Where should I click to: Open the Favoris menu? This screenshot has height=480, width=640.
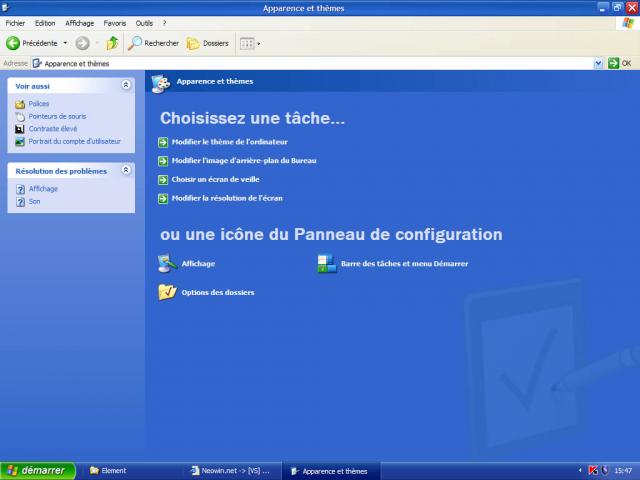(115, 23)
